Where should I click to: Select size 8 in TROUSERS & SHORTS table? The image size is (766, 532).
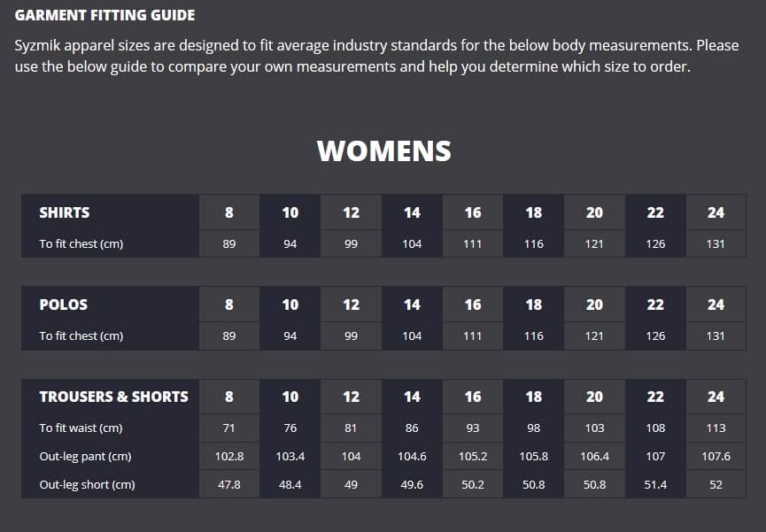[229, 397]
